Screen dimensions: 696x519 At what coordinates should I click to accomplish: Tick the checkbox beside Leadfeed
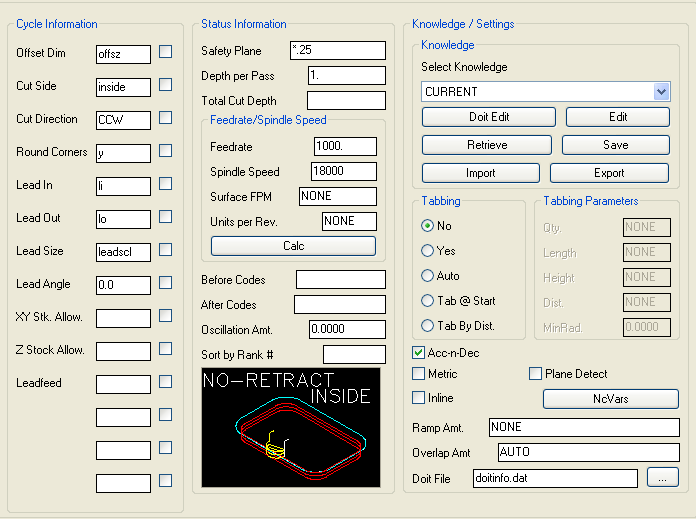coord(166,382)
